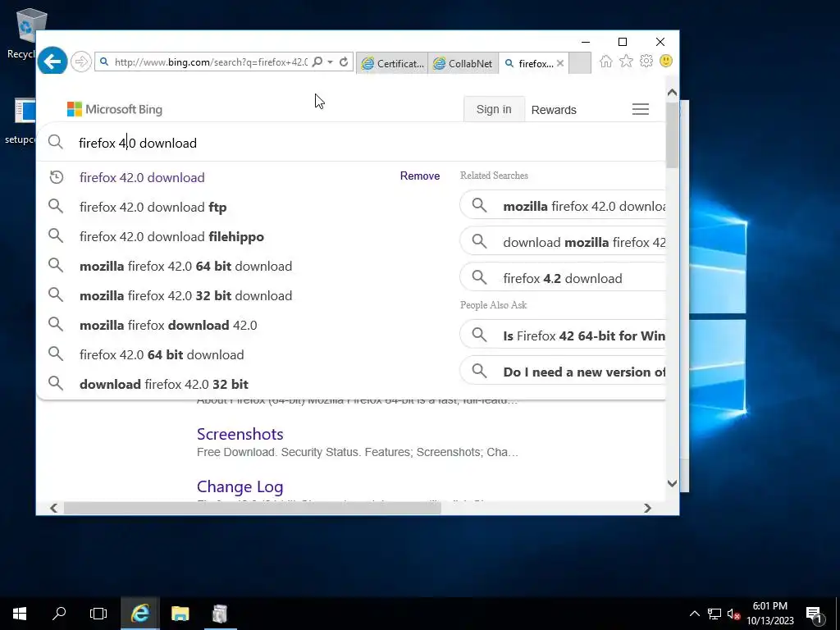Image resolution: width=840 pixels, height=630 pixels.
Task: Click the vertical scrollbar down arrow
Action: click(x=673, y=483)
